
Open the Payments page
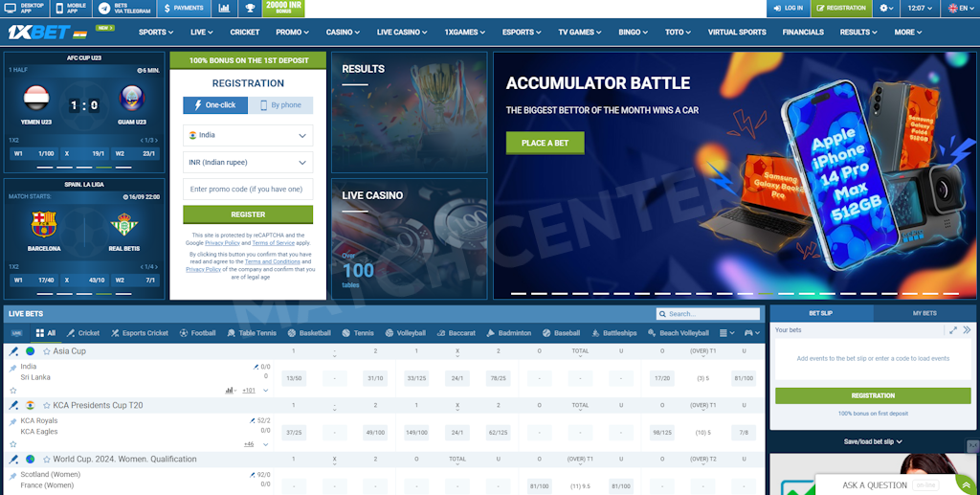183,8
